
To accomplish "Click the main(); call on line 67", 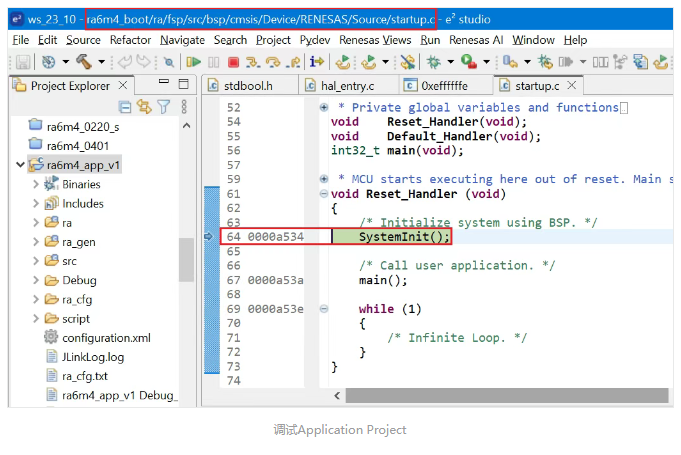I will tap(383, 280).
